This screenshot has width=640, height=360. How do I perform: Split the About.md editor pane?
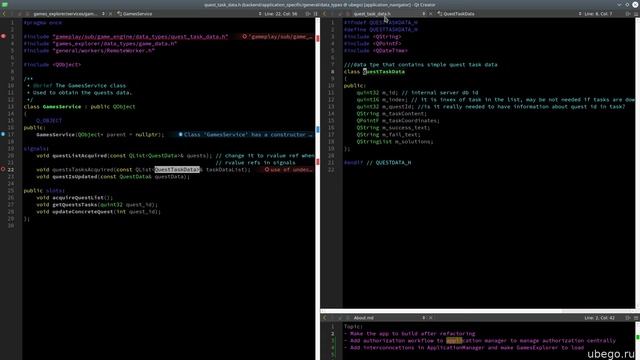pos(628,318)
